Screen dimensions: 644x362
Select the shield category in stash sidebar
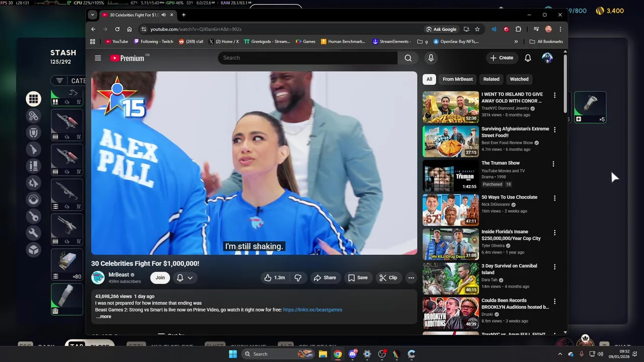click(x=34, y=132)
